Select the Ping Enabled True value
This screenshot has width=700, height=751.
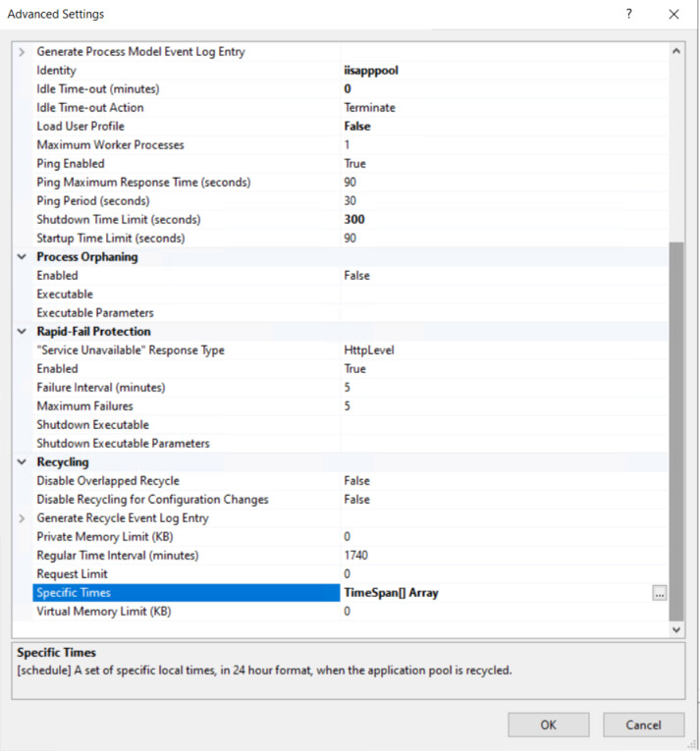354,164
